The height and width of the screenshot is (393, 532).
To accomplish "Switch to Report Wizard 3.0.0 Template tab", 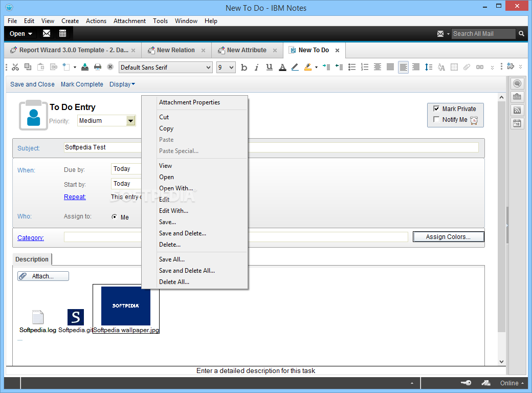I will 74,50.
